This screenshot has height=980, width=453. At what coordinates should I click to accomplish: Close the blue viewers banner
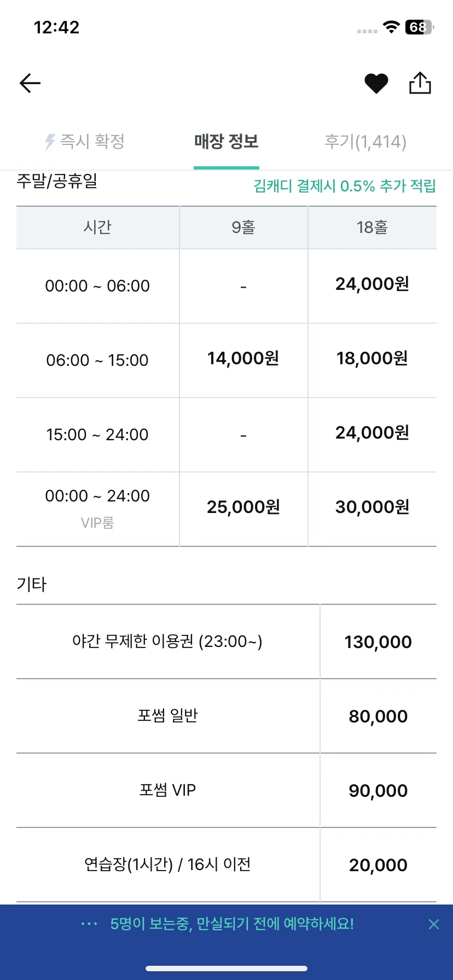coord(434,924)
